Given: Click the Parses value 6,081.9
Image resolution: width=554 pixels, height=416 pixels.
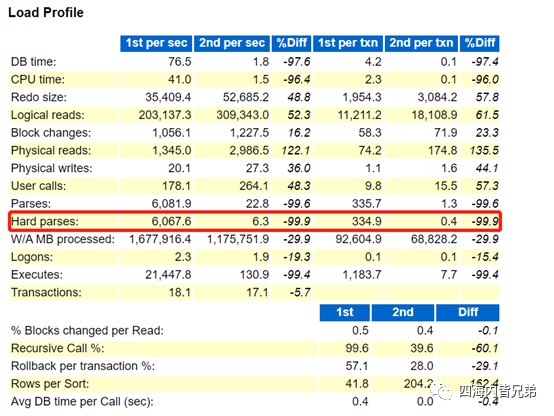Looking at the screenshot, I should point(171,204).
